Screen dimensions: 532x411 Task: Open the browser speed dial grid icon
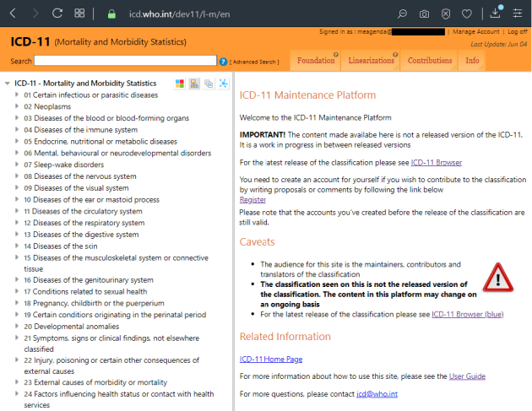click(x=79, y=14)
